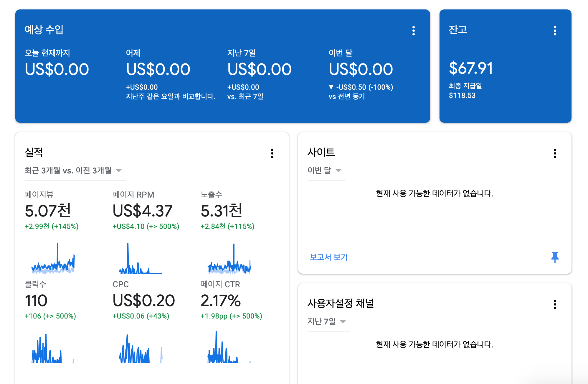Open 실적 card three-dot menu

click(x=272, y=153)
